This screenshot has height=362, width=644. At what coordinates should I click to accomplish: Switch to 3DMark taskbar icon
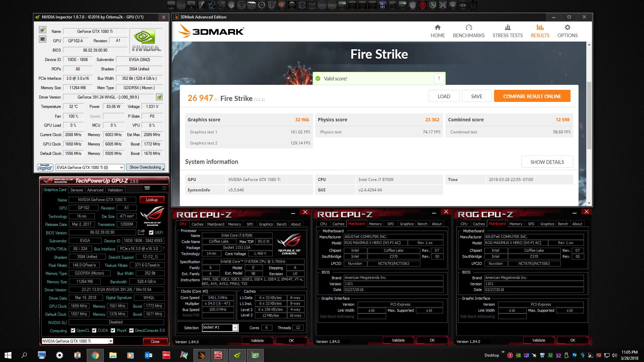pyautogui.click(x=202, y=355)
